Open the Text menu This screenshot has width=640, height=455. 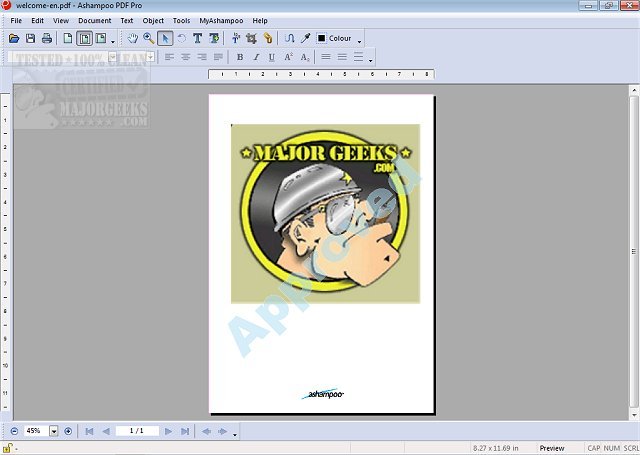(127, 21)
